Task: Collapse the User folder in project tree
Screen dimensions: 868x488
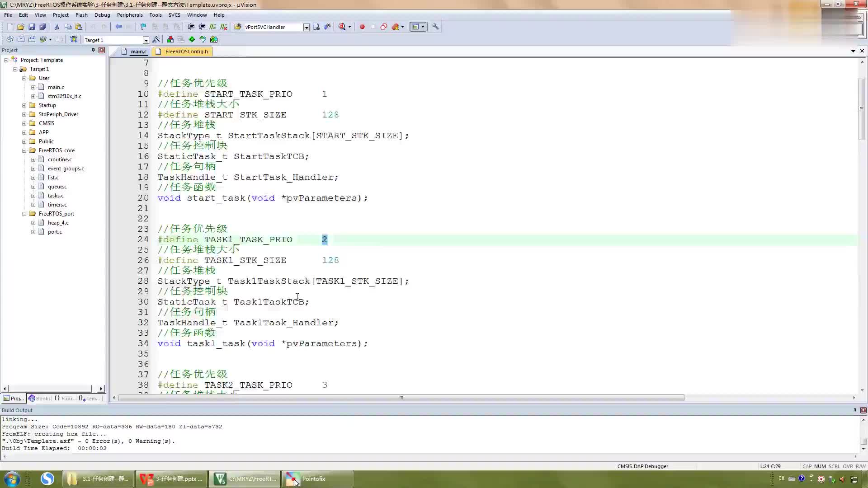Action: (x=24, y=78)
